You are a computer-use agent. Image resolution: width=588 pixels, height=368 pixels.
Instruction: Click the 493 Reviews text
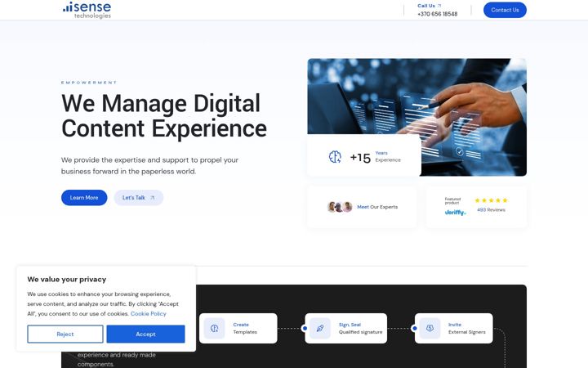[491, 210]
